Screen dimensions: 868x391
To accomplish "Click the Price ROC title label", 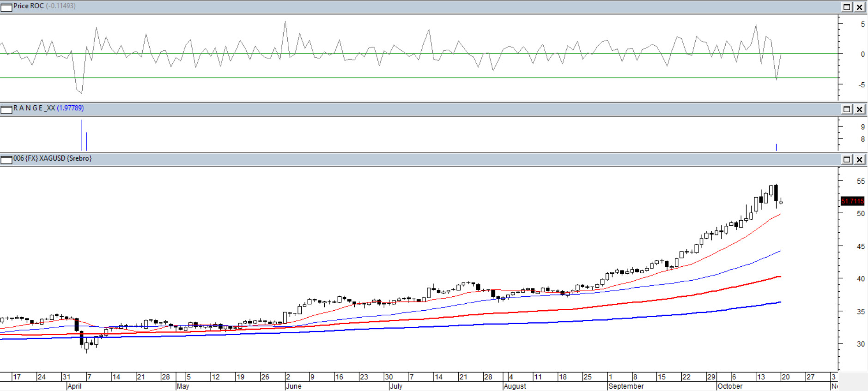I will 29,6.
